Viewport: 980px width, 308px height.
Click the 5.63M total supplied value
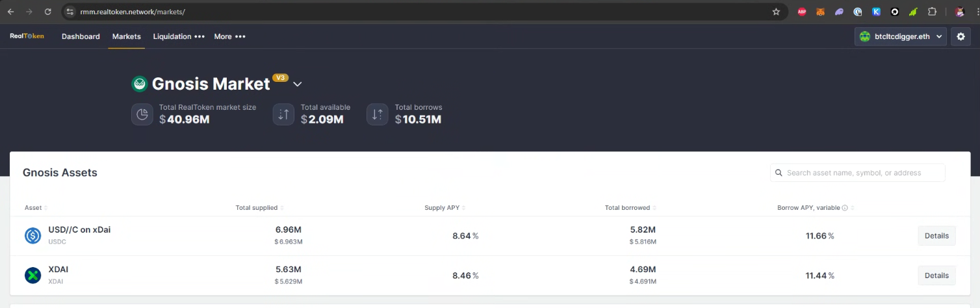click(288, 269)
